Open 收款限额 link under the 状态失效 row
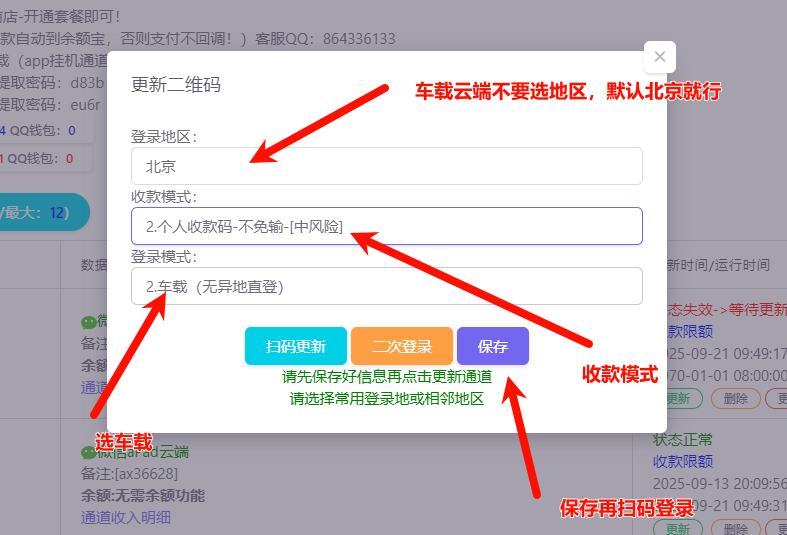 689,331
